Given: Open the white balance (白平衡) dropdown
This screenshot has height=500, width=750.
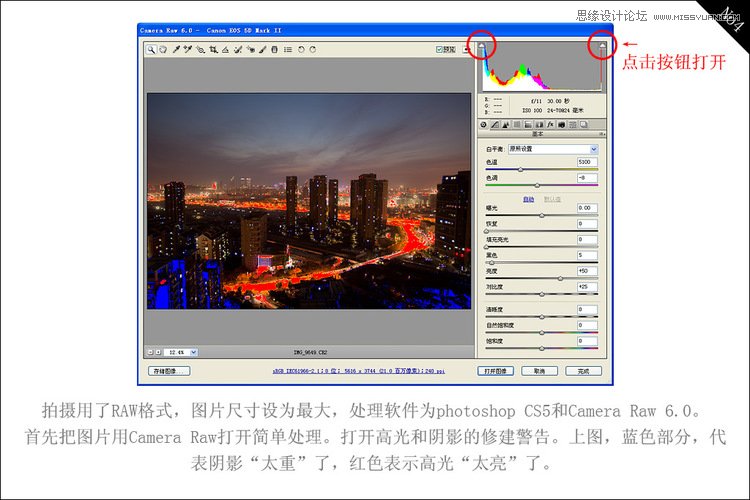Looking at the screenshot, I should pos(553,149).
